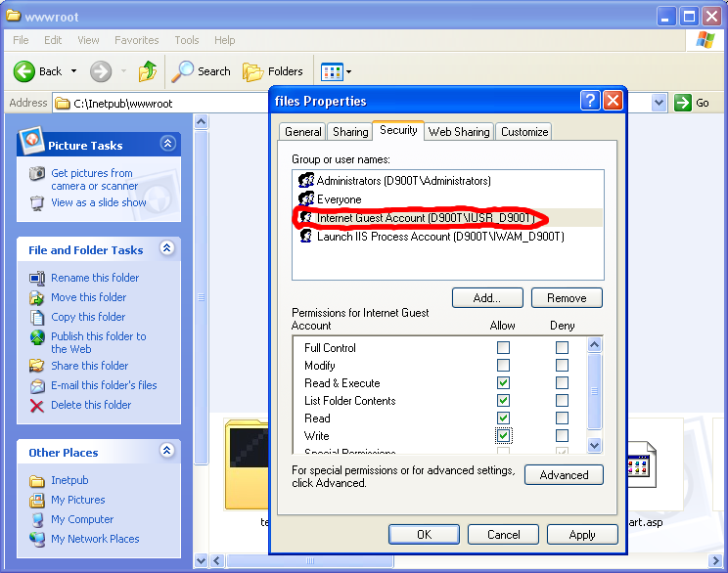Click the E-mail envelope icon
The height and width of the screenshot is (573, 728).
[37, 385]
